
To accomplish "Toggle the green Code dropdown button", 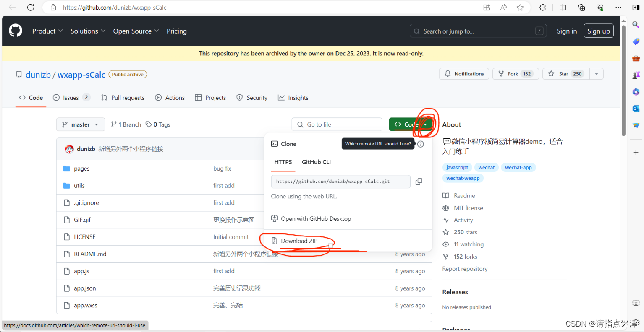I will 411,124.
